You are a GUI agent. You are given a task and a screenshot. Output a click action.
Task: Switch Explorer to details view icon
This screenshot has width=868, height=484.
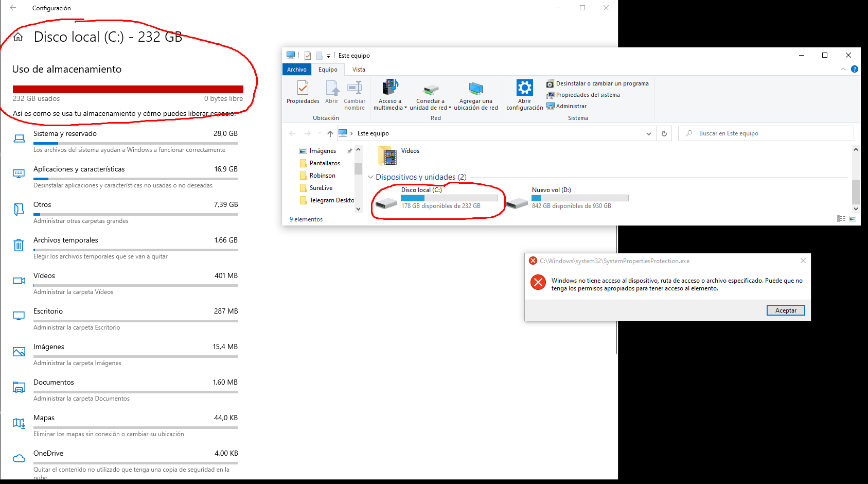[x=841, y=219]
